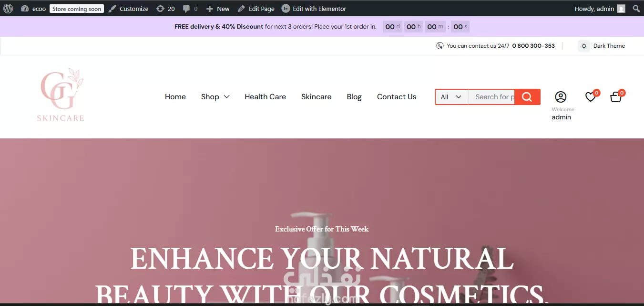
Task: Open Howdy, admin account menu
Action: [x=600, y=9]
